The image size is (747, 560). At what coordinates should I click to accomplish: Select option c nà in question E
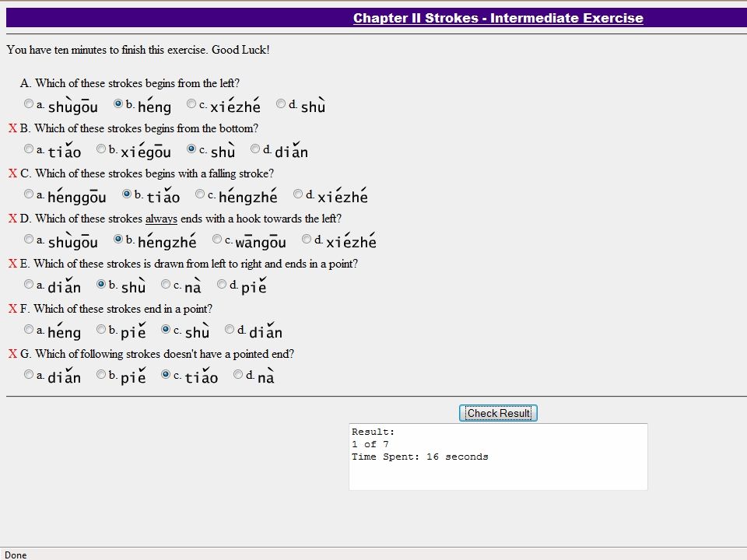[165, 284]
